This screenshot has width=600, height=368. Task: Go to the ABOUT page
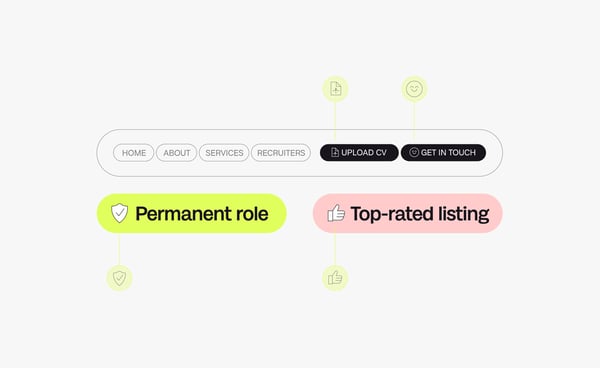pyautogui.click(x=176, y=153)
